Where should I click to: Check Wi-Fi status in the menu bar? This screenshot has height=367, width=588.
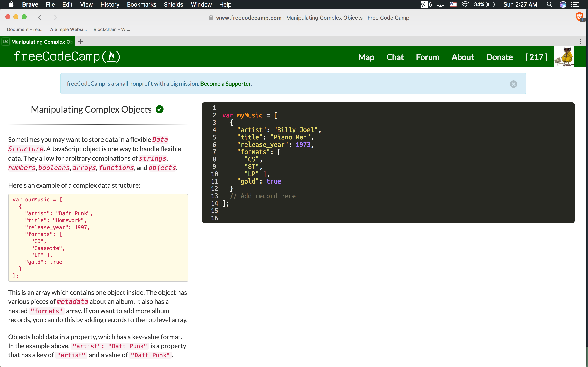coord(465,5)
